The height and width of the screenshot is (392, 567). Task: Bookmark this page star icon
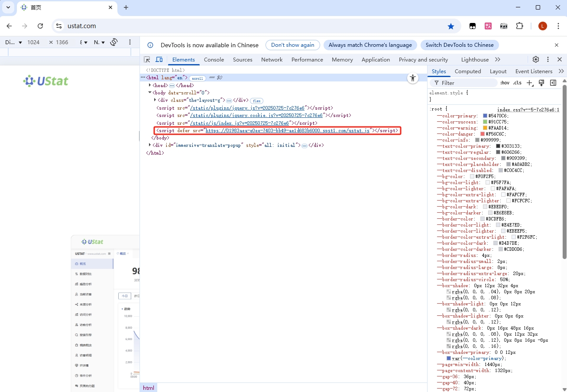[451, 26]
